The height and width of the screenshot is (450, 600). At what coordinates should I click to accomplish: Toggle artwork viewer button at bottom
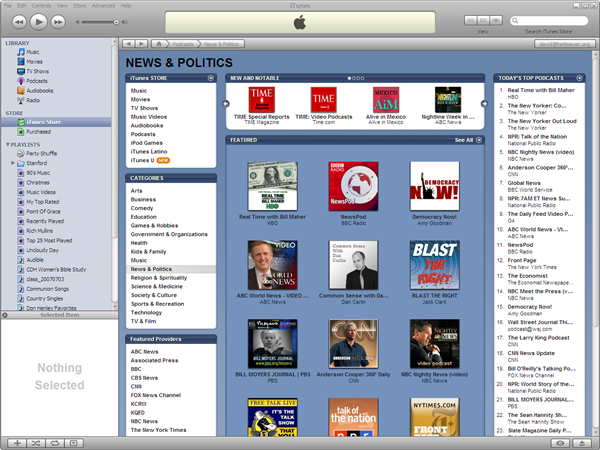[x=74, y=443]
